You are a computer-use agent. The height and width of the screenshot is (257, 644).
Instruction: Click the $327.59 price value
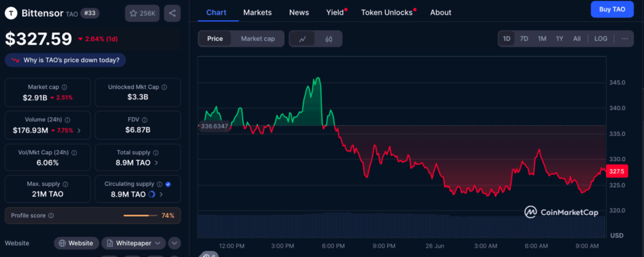coord(38,39)
